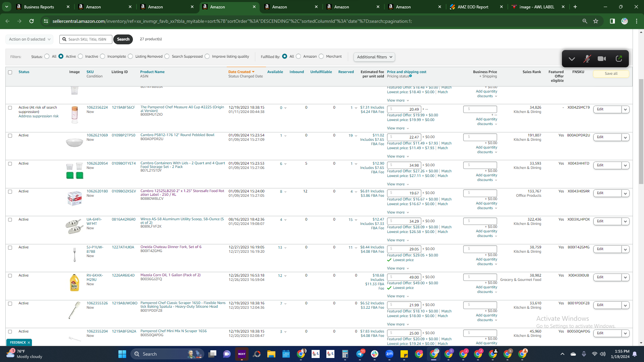This screenshot has height=362, width=644.
Task: Bookmark this page with star icon
Action: (x=596, y=21)
